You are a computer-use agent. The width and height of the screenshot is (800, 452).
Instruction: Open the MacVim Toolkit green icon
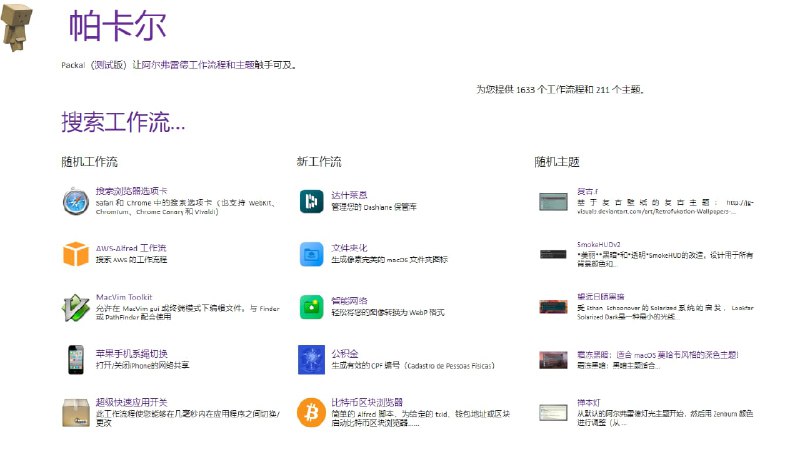(x=76, y=307)
